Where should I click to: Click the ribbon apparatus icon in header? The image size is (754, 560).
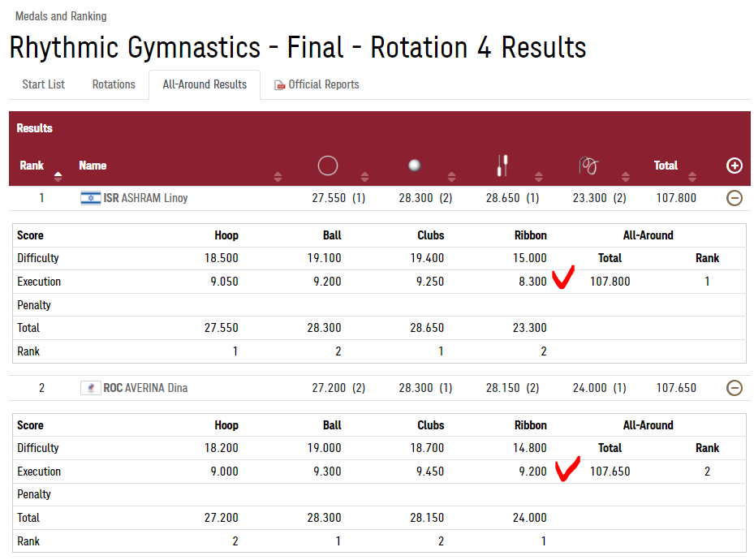588,166
